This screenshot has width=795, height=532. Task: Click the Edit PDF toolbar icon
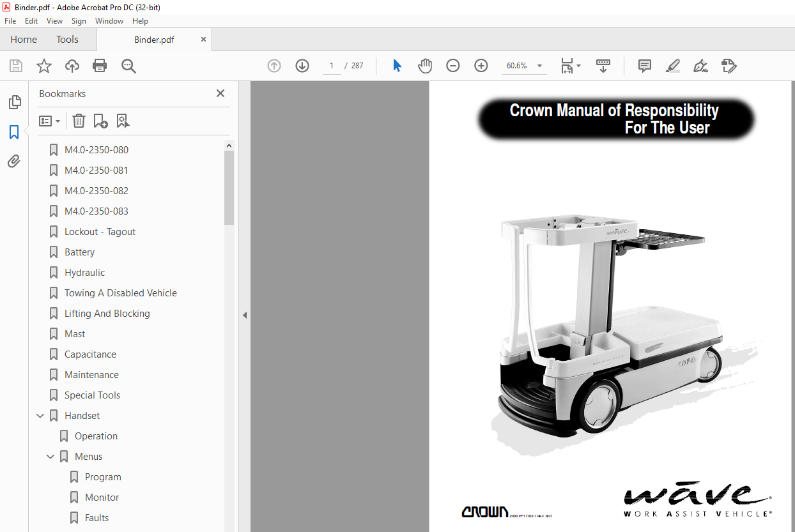pyautogui.click(x=729, y=66)
